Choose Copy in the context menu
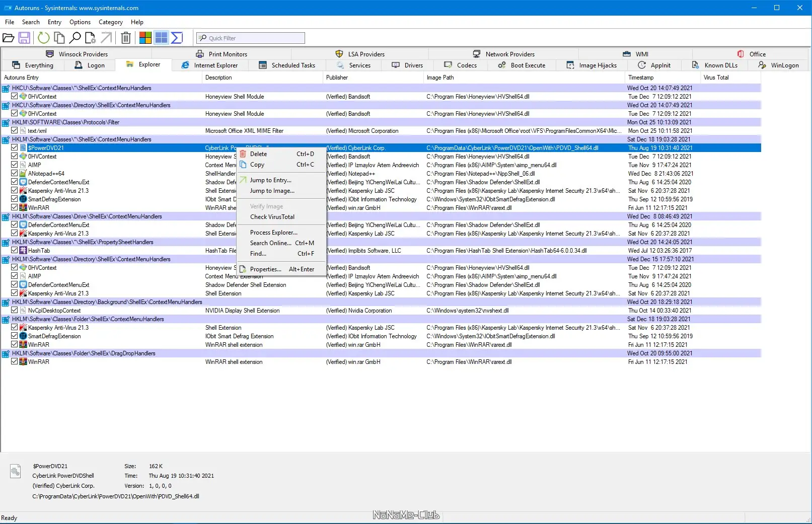 pos(281,165)
